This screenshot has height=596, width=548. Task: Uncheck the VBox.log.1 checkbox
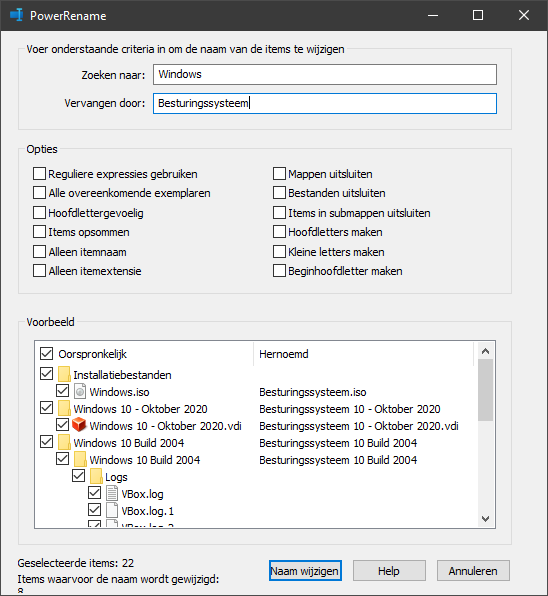94,509
